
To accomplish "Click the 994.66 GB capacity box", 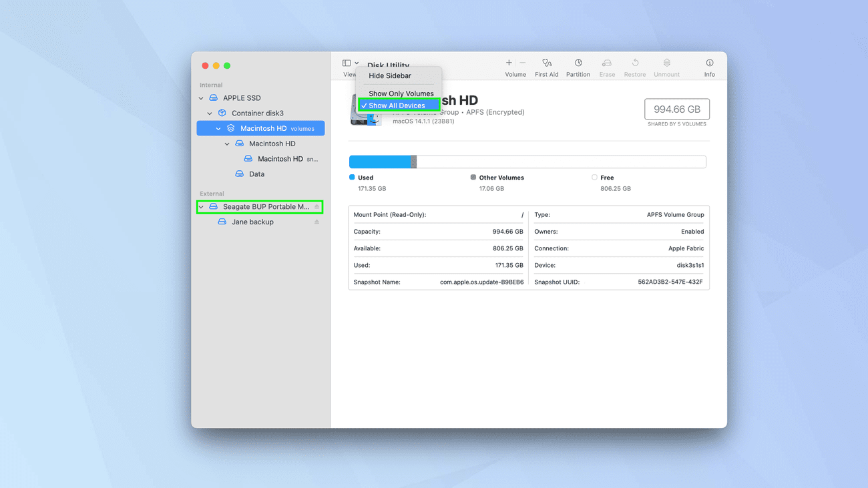I will pos(676,109).
